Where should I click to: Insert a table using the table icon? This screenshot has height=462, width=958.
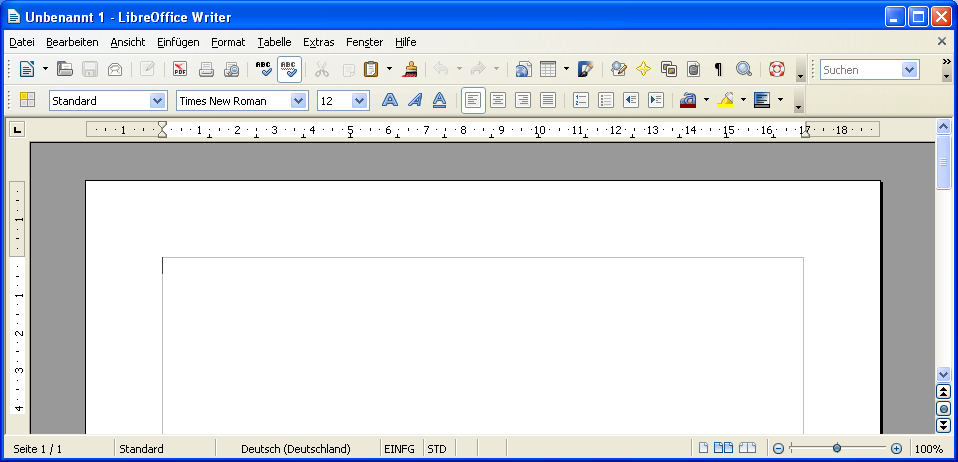click(x=548, y=69)
